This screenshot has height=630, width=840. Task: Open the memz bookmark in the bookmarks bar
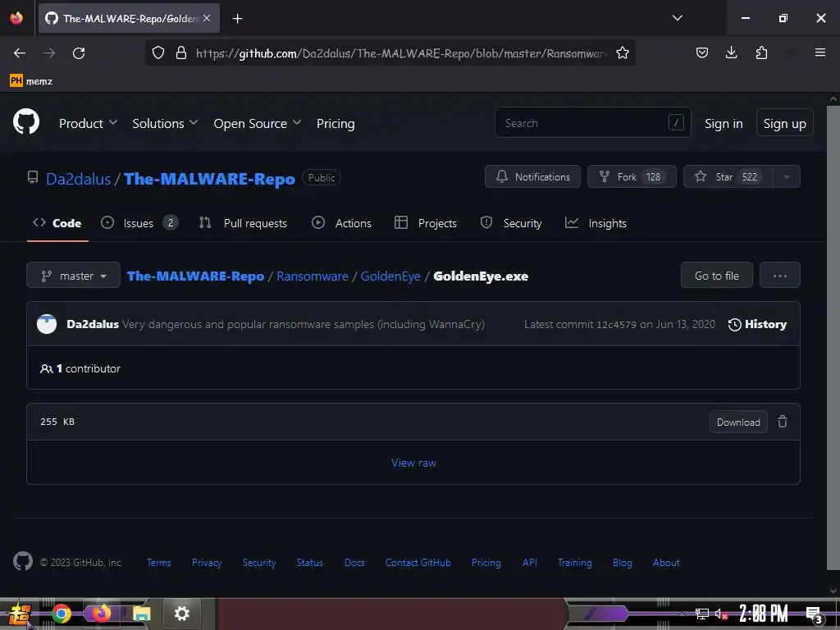point(31,81)
